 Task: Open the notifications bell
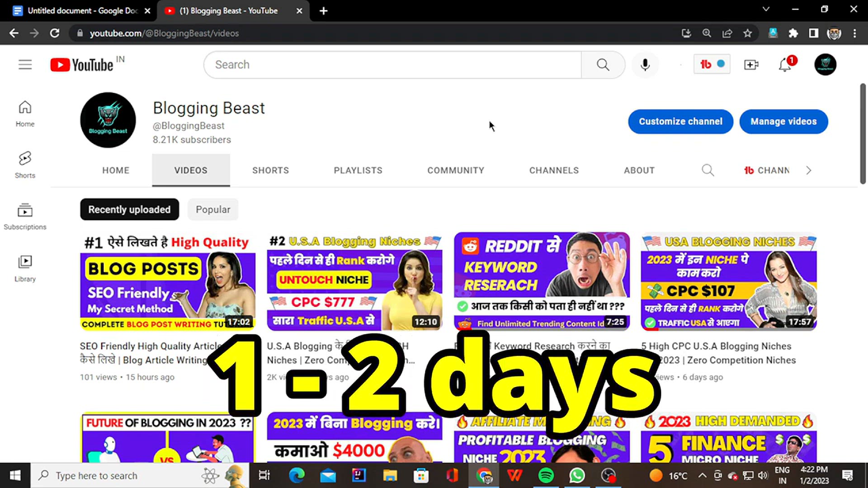[x=785, y=65]
